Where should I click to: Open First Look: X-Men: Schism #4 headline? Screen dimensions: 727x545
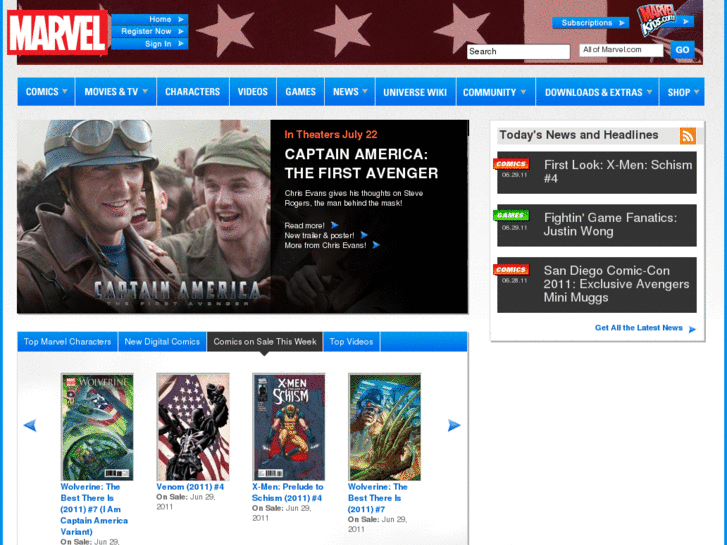coord(618,172)
